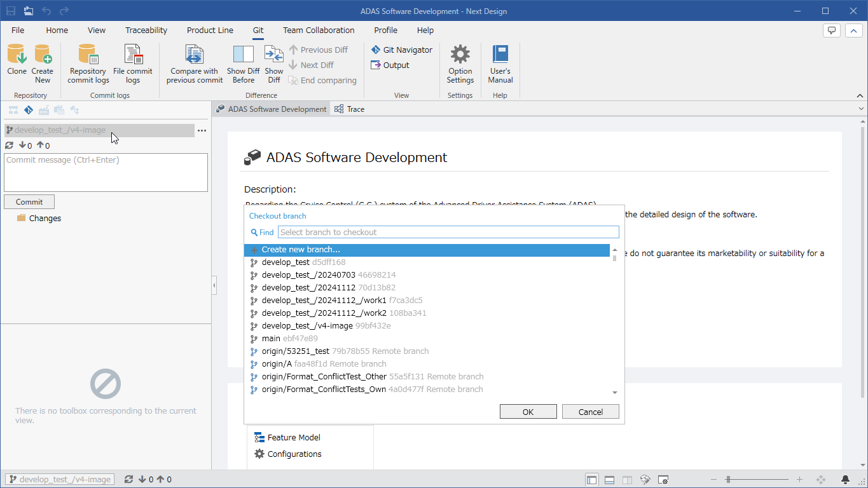
Task: Click the sync refresh icon above commit message
Action: [9, 146]
